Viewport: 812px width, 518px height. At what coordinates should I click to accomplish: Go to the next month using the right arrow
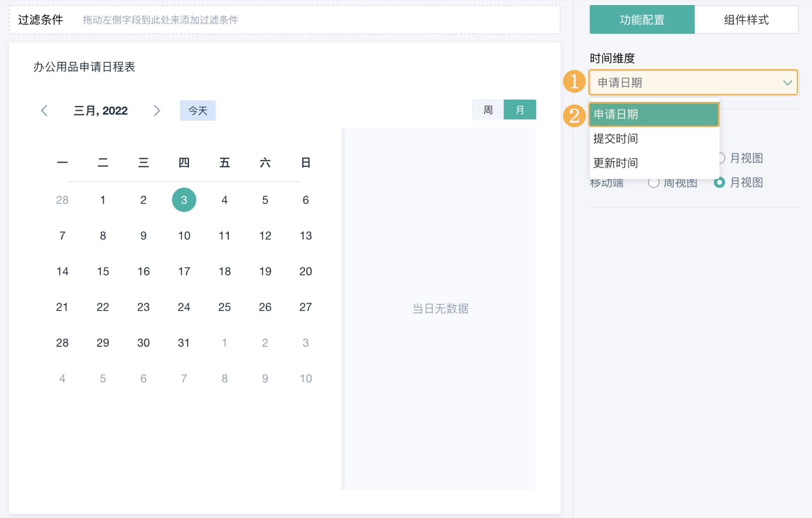(157, 110)
